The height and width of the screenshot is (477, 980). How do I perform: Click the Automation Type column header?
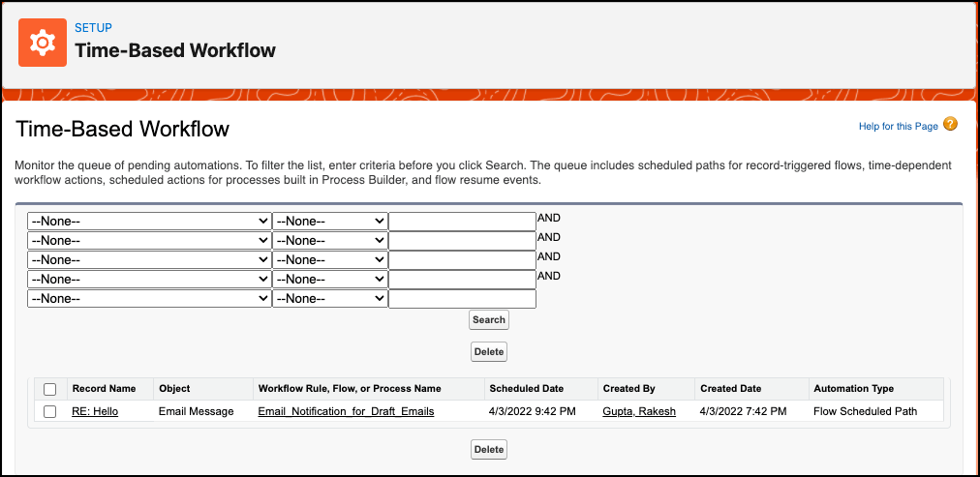click(x=854, y=388)
